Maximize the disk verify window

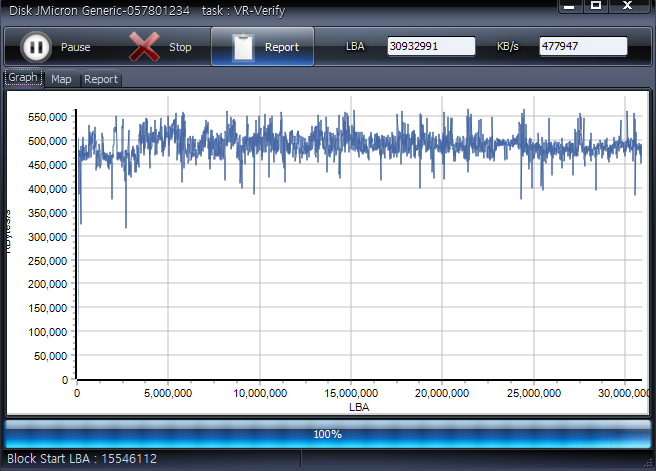(596, 6)
